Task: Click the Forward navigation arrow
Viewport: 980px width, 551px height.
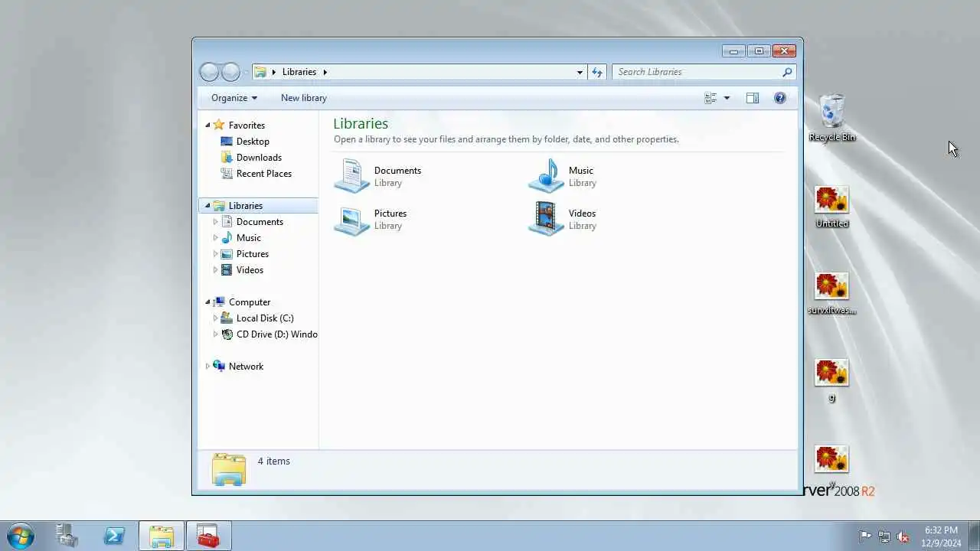Action: click(230, 72)
